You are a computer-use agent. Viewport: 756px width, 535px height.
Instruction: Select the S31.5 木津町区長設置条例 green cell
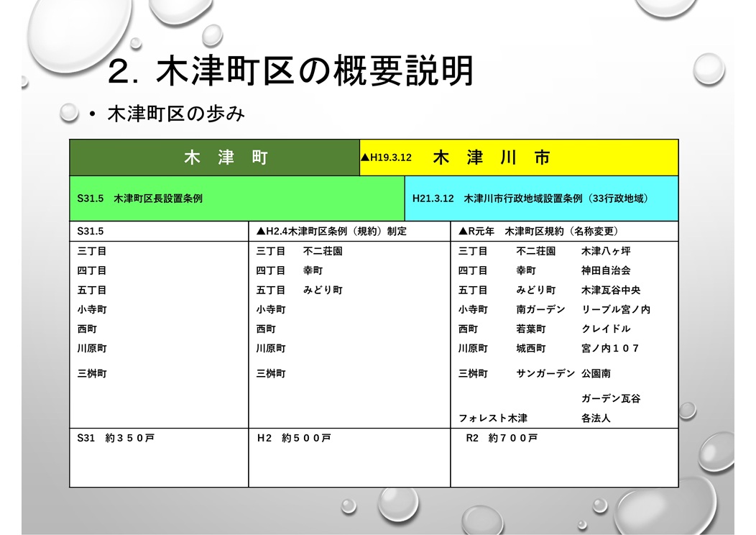139,198
